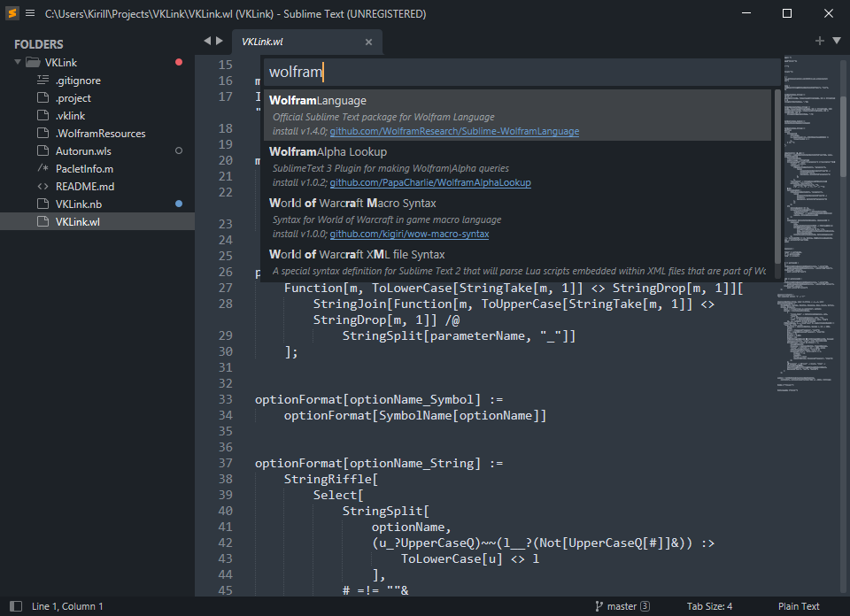
Task: Click the Sublime Text app logo
Action: pos(12,13)
